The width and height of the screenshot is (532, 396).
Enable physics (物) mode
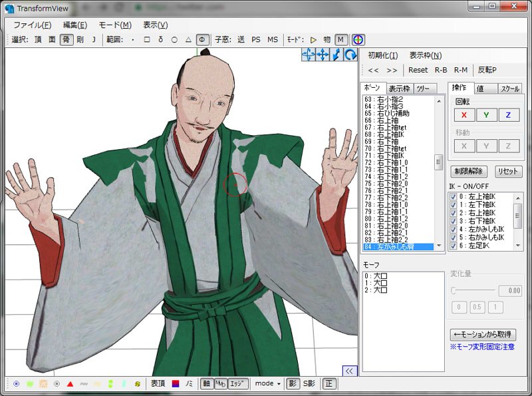click(x=327, y=40)
